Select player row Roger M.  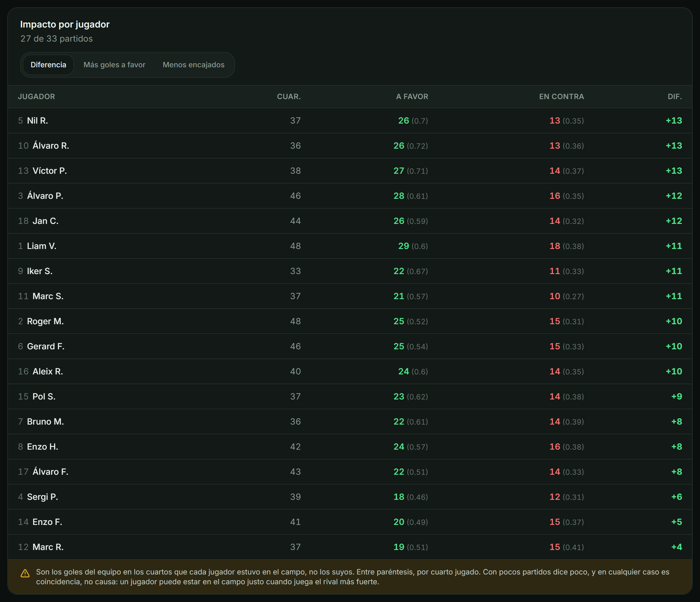350,321
